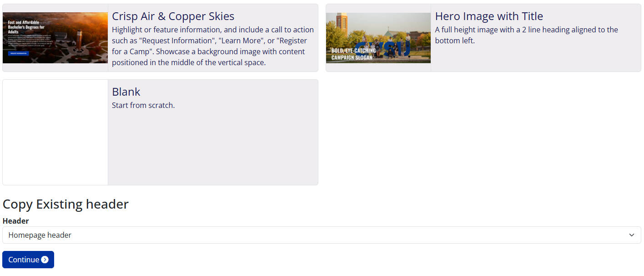
Task: Click the 'Copy Existing header' heading
Action: (x=65, y=204)
